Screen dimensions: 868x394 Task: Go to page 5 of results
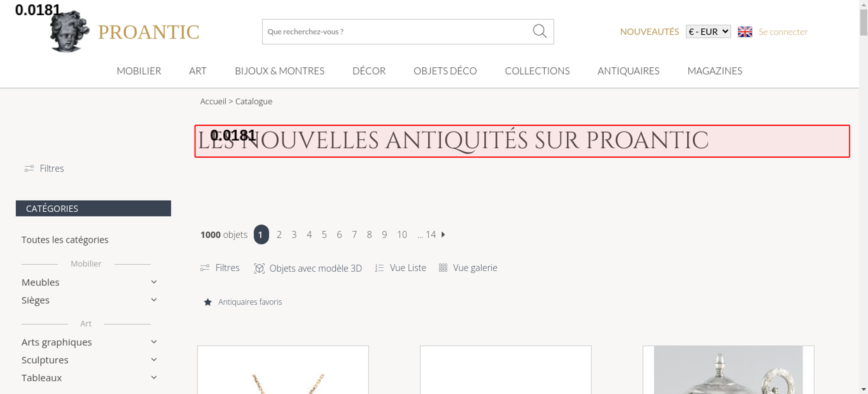tap(324, 235)
